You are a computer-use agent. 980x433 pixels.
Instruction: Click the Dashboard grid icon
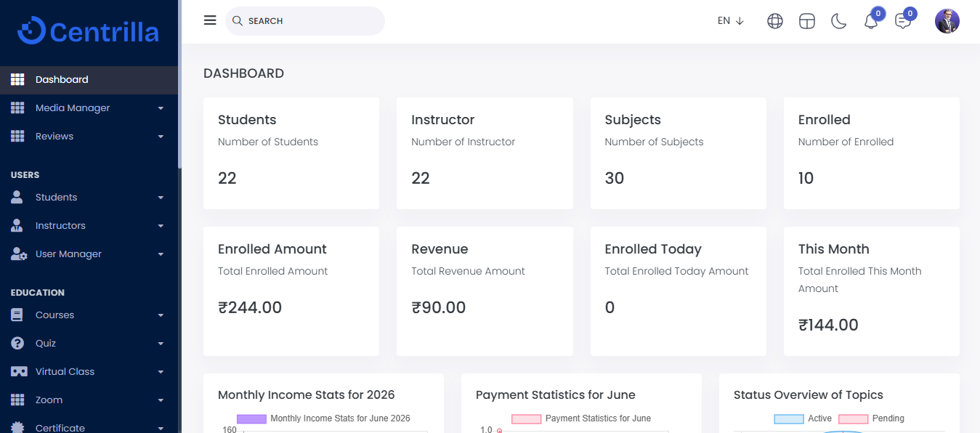click(x=17, y=80)
